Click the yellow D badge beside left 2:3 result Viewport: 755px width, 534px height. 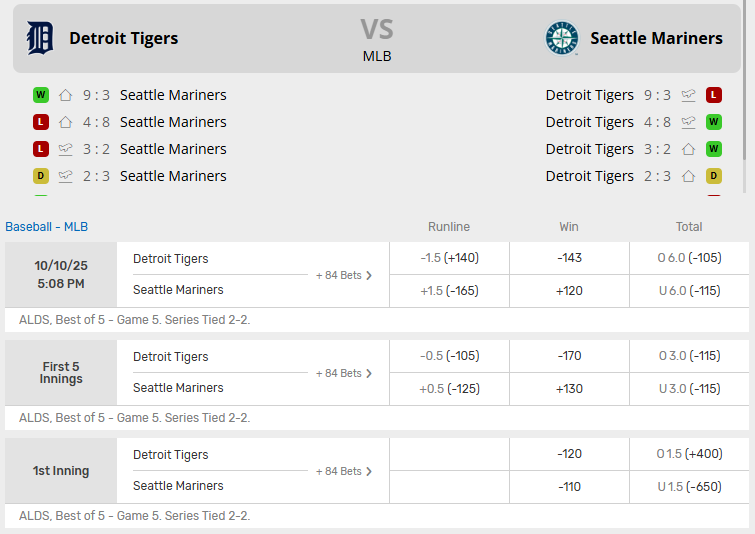coord(41,176)
